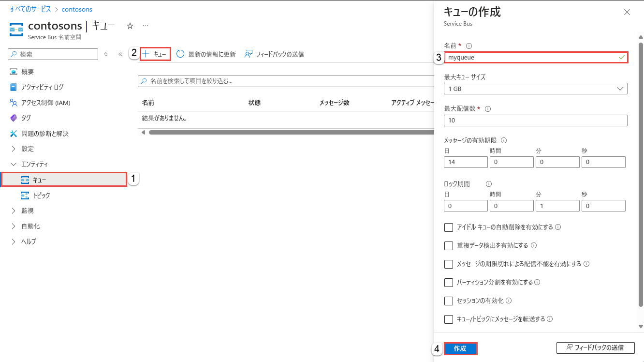Collapse the エンティティ section
Image resolution: width=644 pixels, height=362 pixels.
coord(14,165)
